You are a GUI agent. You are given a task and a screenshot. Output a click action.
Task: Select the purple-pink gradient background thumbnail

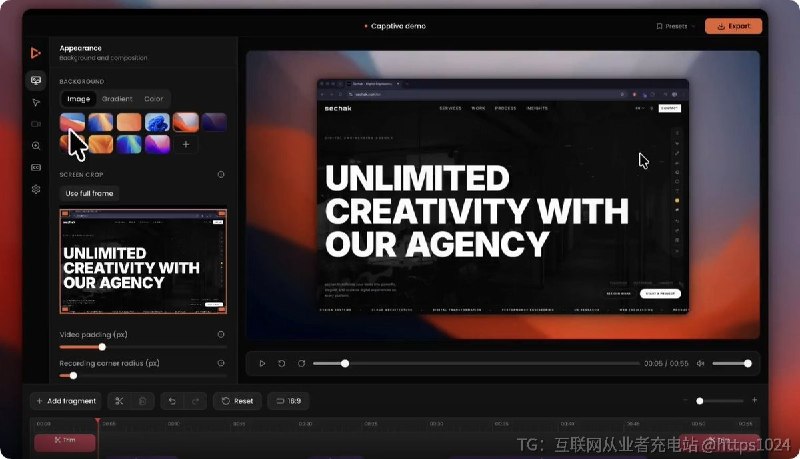pyautogui.click(x=157, y=144)
